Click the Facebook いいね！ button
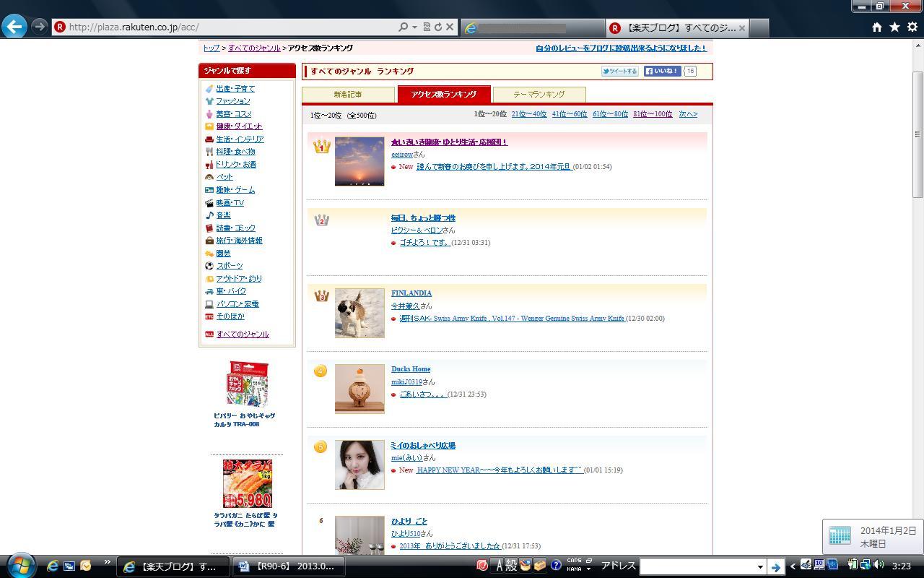The image size is (924, 578). coord(662,71)
